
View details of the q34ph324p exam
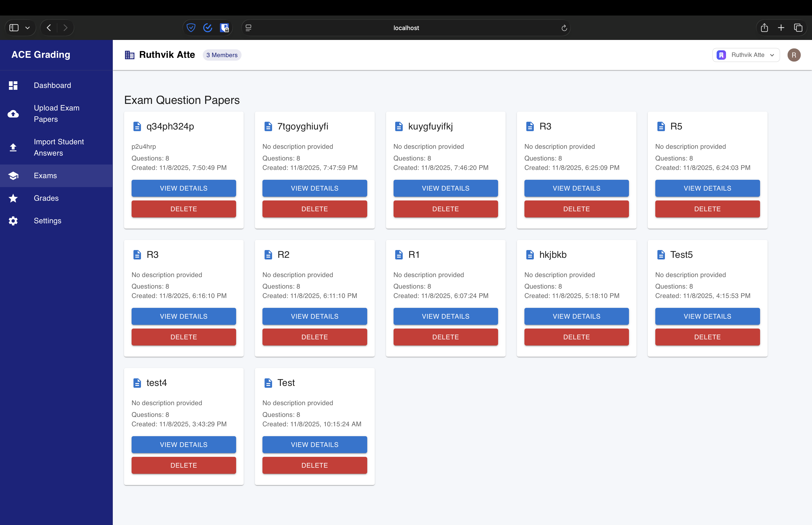click(x=184, y=188)
